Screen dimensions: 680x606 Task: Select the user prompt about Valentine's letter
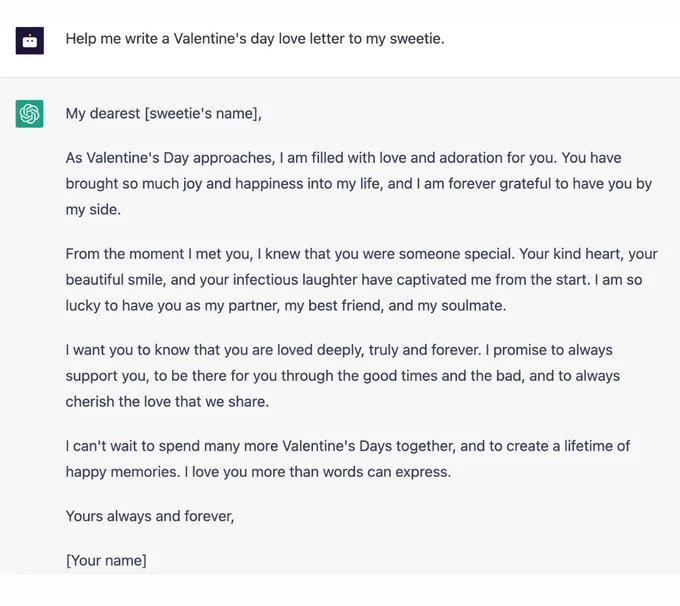point(255,39)
